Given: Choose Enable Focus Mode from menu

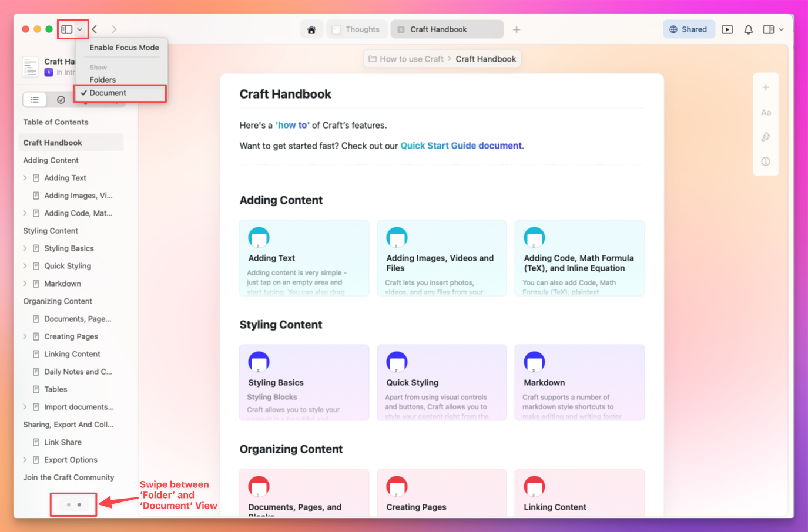Looking at the screenshot, I should point(124,48).
